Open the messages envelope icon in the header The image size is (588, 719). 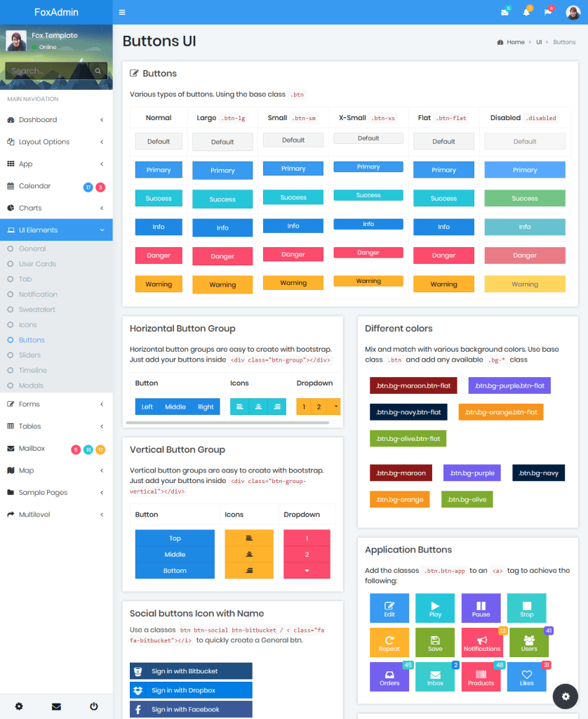point(506,12)
